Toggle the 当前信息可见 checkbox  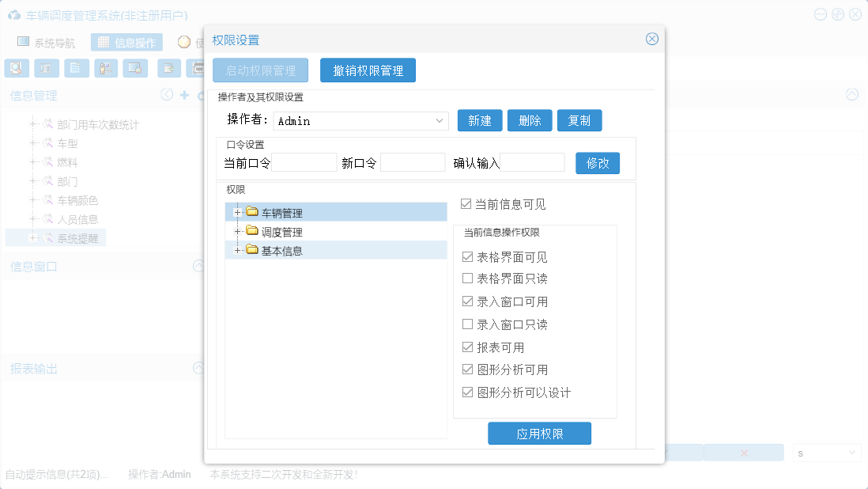click(466, 204)
